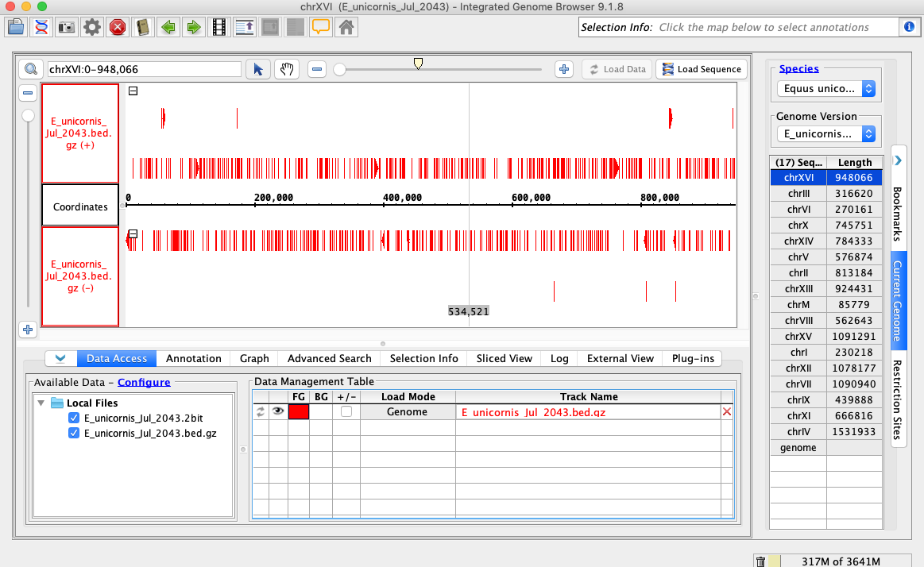
Task: Go forward with green right arrow
Action: (194, 27)
